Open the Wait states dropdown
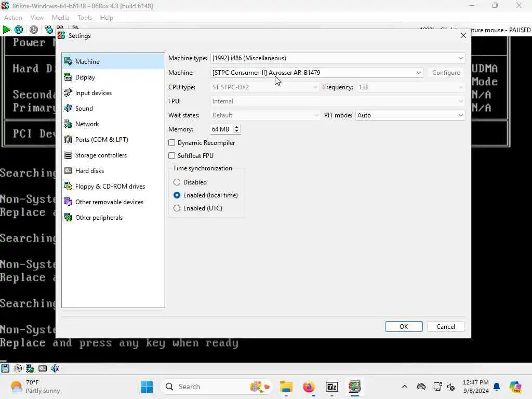 point(264,115)
